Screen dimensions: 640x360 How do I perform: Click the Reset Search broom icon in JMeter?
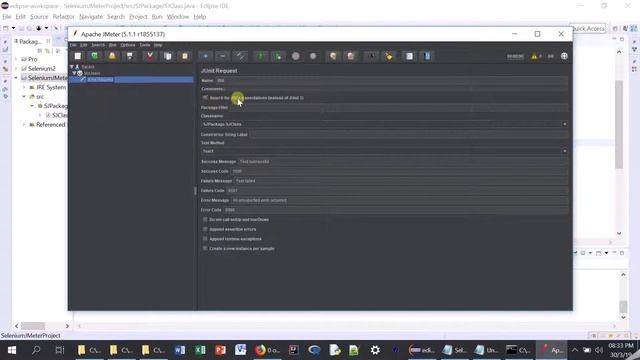[389, 56]
